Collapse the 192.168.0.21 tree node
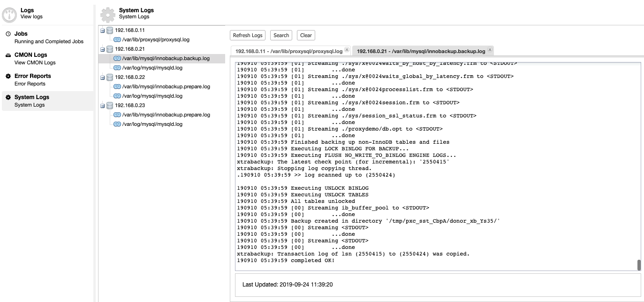 click(103, 49)
